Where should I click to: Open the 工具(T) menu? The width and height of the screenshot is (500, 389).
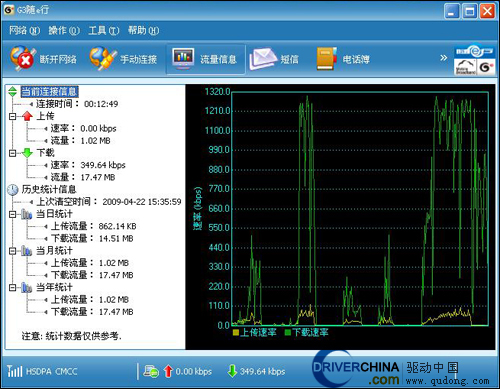[x=104, y=30]
